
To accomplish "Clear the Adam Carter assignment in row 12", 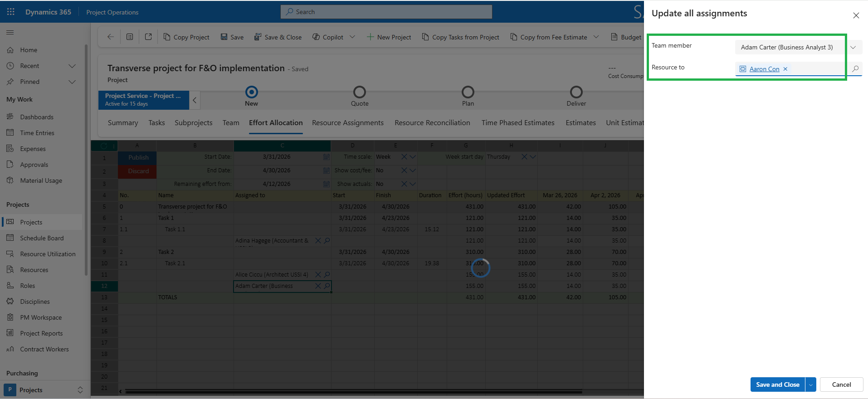I will pos(318,286).
